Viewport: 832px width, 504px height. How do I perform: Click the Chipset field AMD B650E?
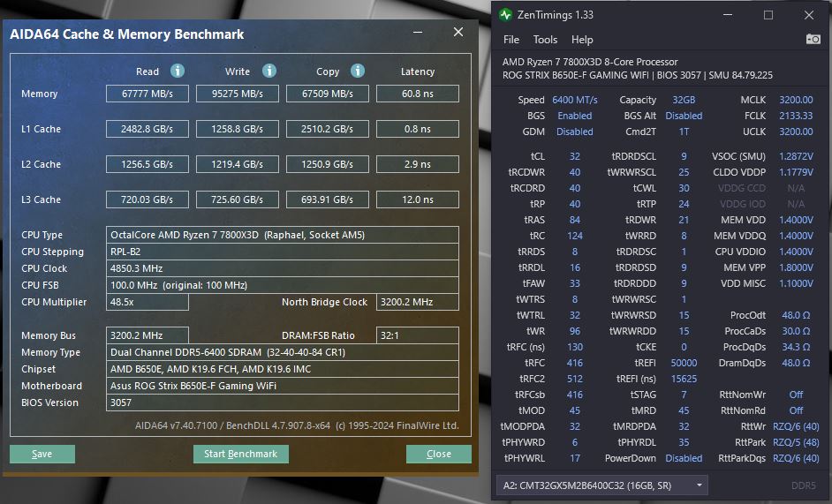[283, 369]
